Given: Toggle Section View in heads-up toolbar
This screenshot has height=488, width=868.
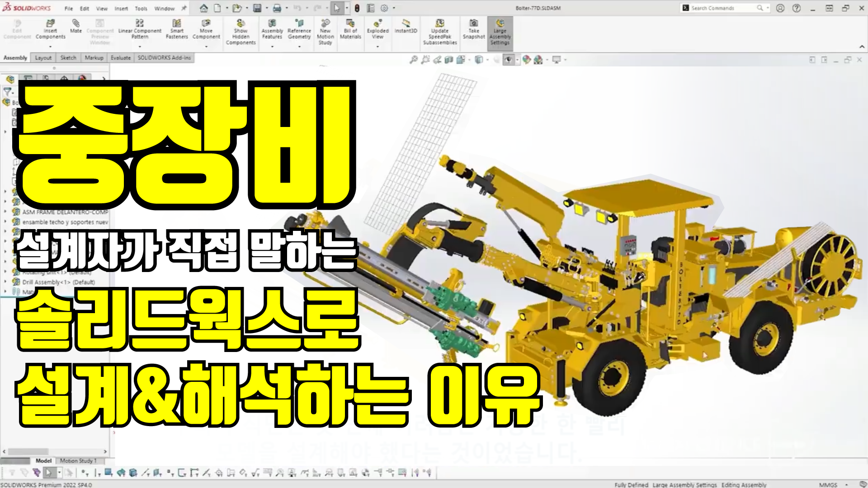Looking at the screenshot, I should point(449,60).
